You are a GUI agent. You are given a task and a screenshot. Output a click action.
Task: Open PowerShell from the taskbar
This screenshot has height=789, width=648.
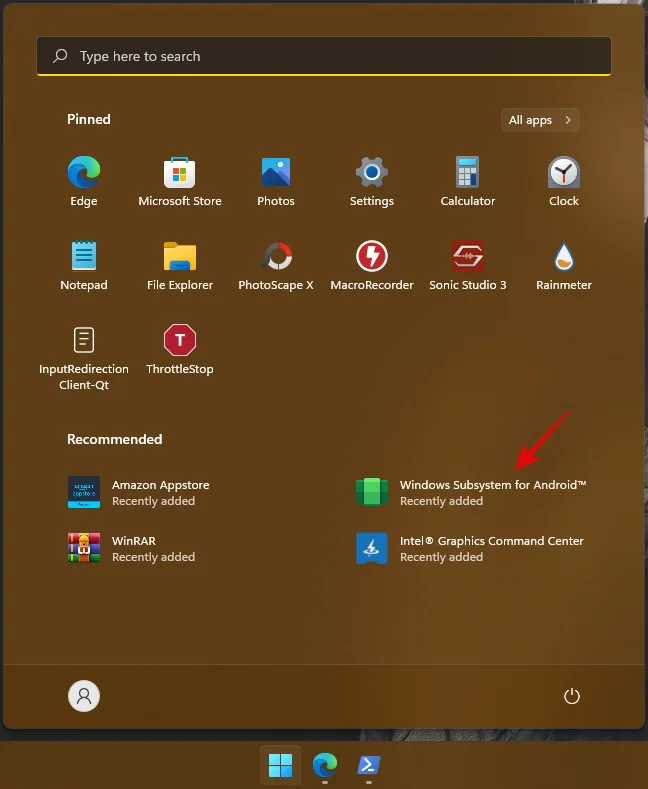click(x=369, y=765)
